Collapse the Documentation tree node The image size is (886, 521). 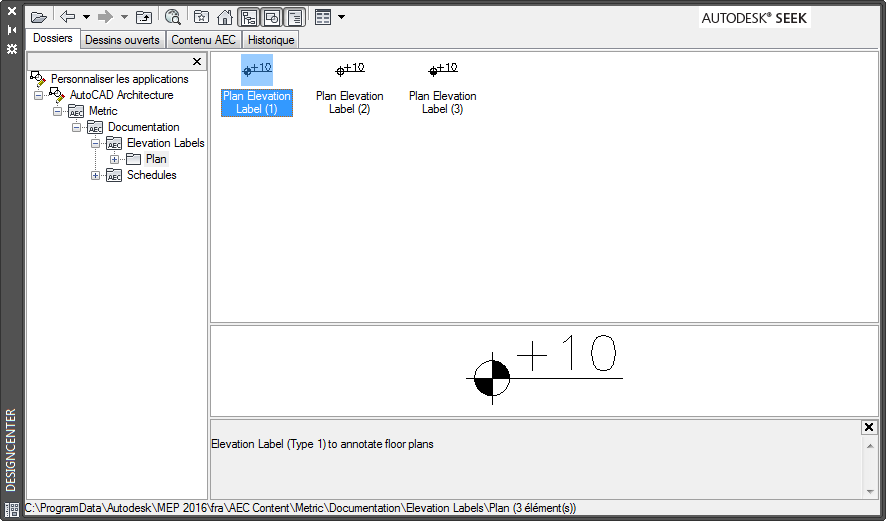[76, 127]
